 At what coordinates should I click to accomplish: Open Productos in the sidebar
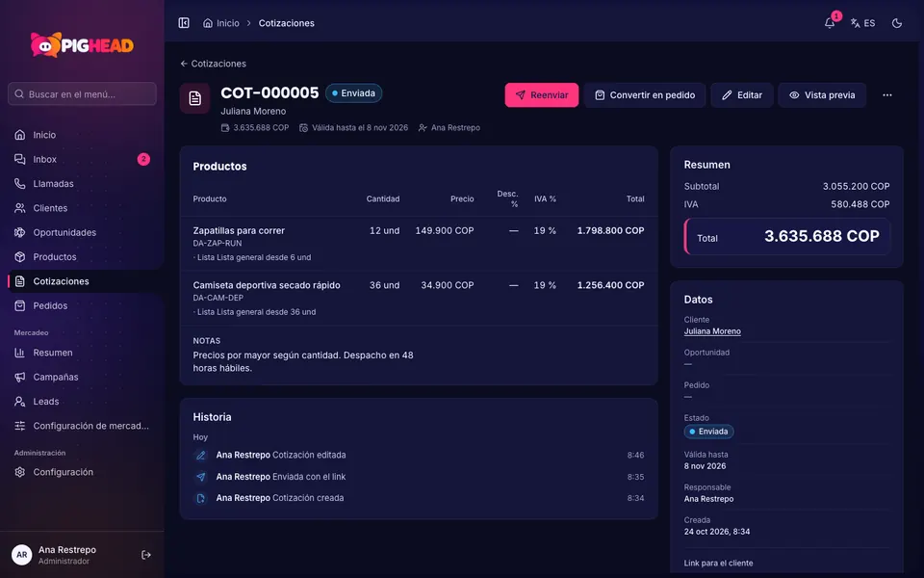(82, 257)
